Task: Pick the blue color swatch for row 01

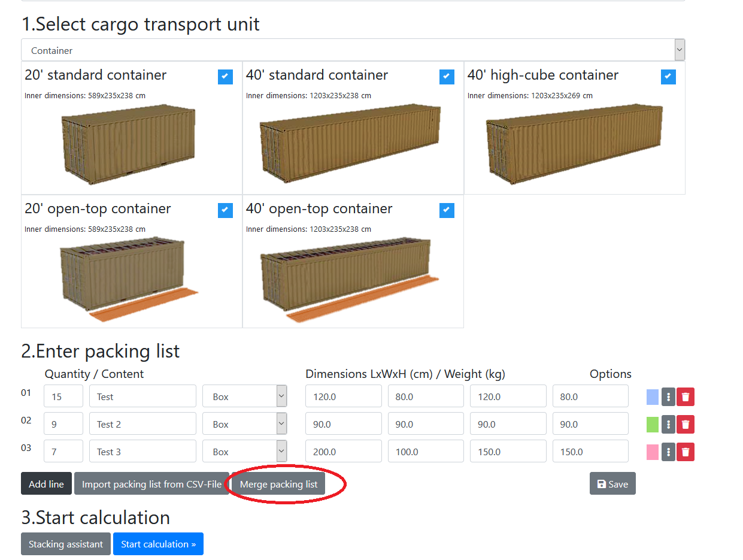Action: [x=652, y=396]
